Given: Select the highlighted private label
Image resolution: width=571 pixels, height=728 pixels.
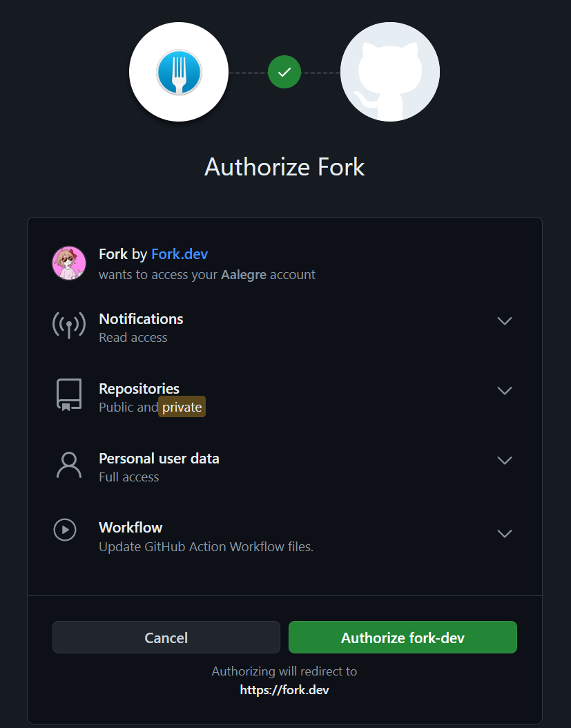Looking at the screenshot, I should pyautogui.click(x=182, y=407).
